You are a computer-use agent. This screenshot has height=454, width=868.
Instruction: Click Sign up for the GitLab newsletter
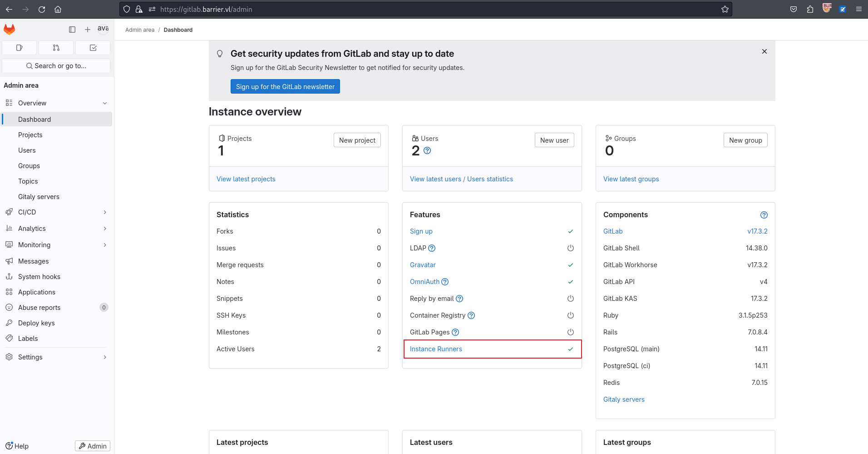(285, 87)
